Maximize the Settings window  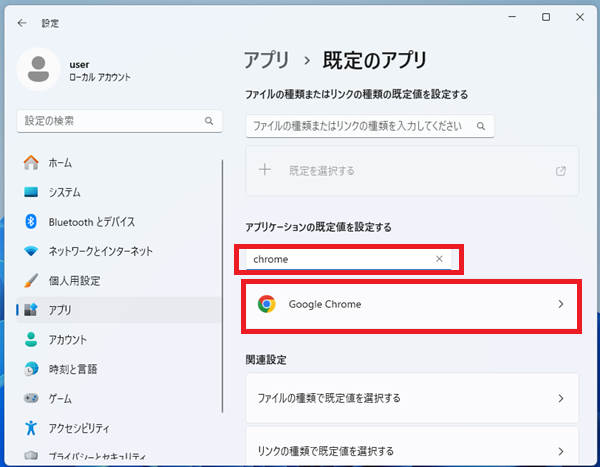pos(546,17)
